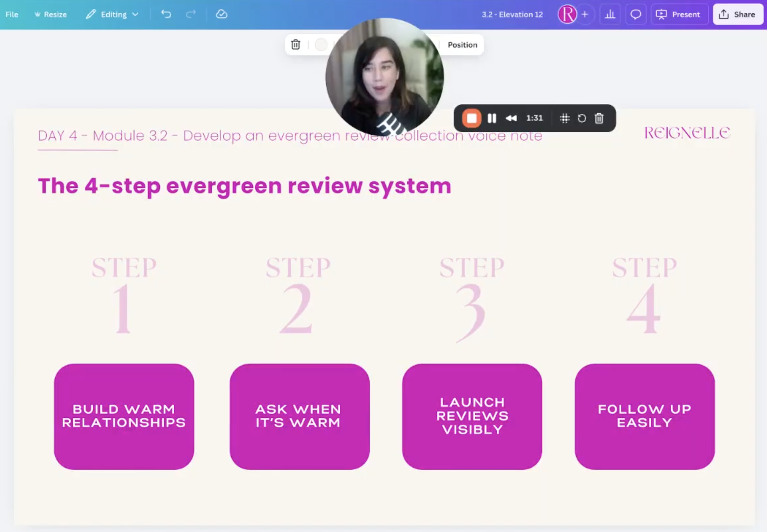Click the undo arrow icon

[166, 14]
